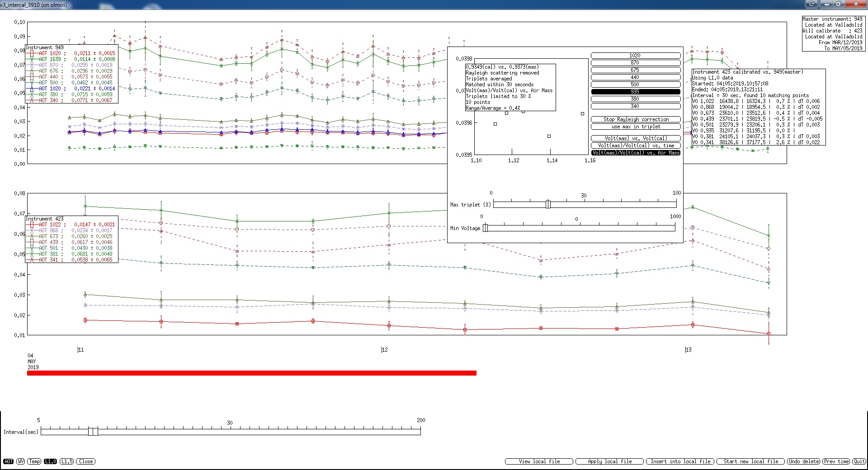
Task: Select the 1020 wavelength channel button
Action: [x=635, y=56]
